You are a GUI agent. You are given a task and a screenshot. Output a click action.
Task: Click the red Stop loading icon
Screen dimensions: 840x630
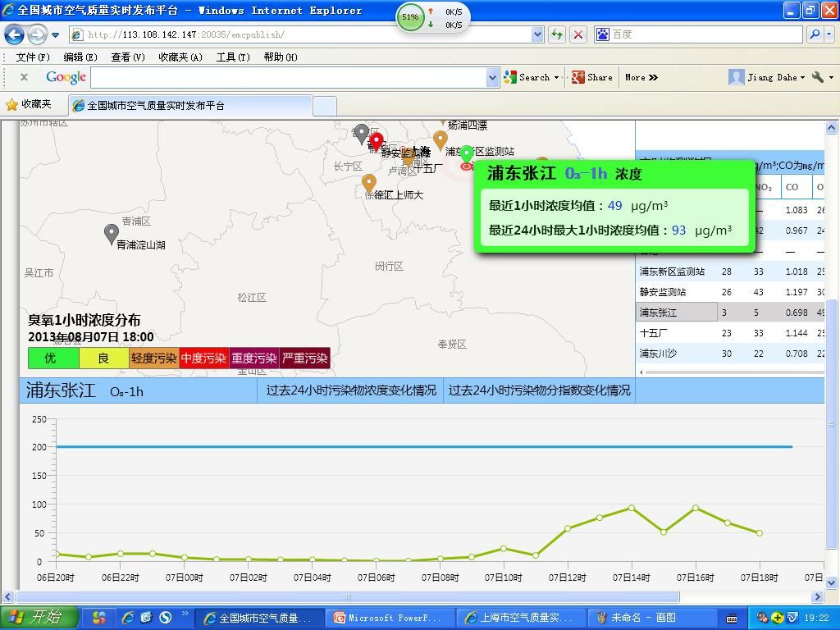pos(578,34)
